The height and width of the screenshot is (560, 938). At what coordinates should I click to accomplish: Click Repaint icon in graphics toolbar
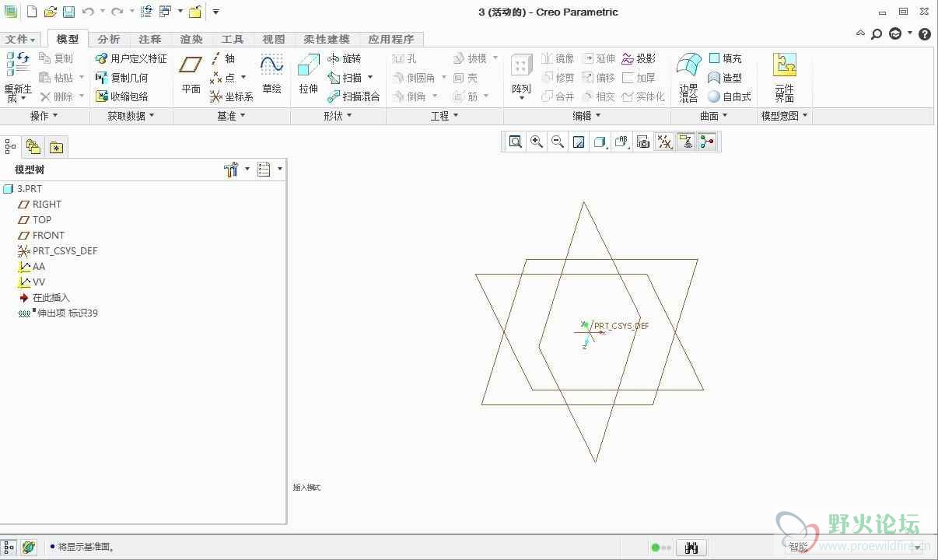point(579,142)
